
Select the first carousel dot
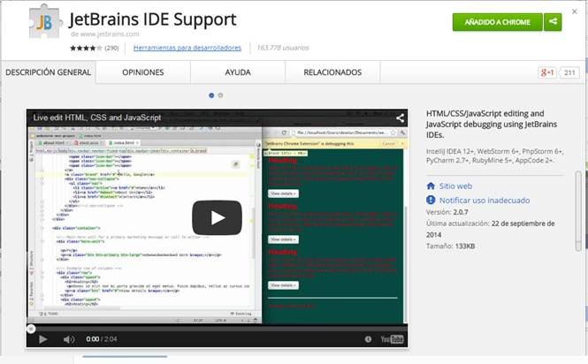(211, 95)
